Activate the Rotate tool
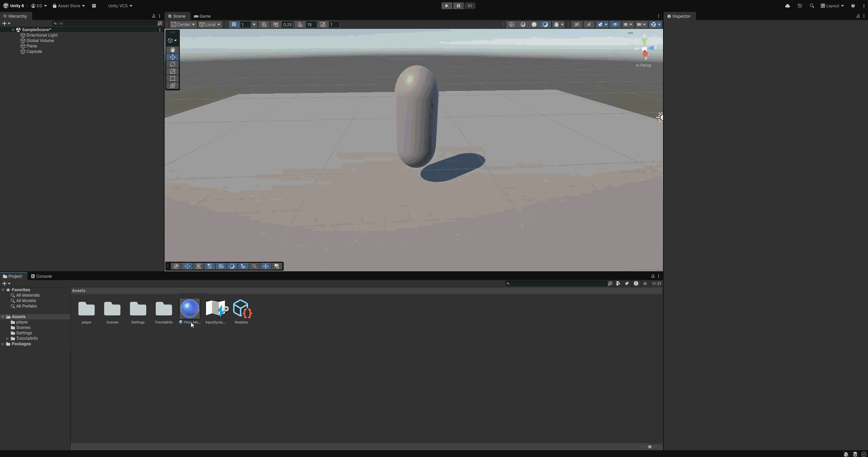 tap(173, 65)
